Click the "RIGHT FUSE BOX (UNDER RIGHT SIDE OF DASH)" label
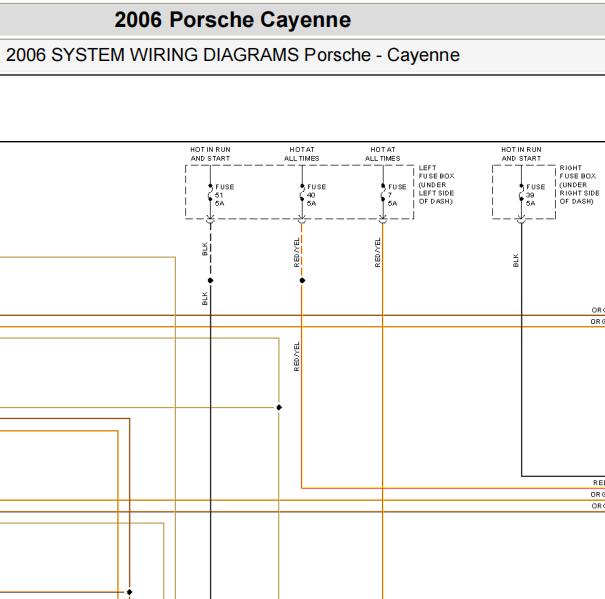The image size is (605, 599). [579, 184]
